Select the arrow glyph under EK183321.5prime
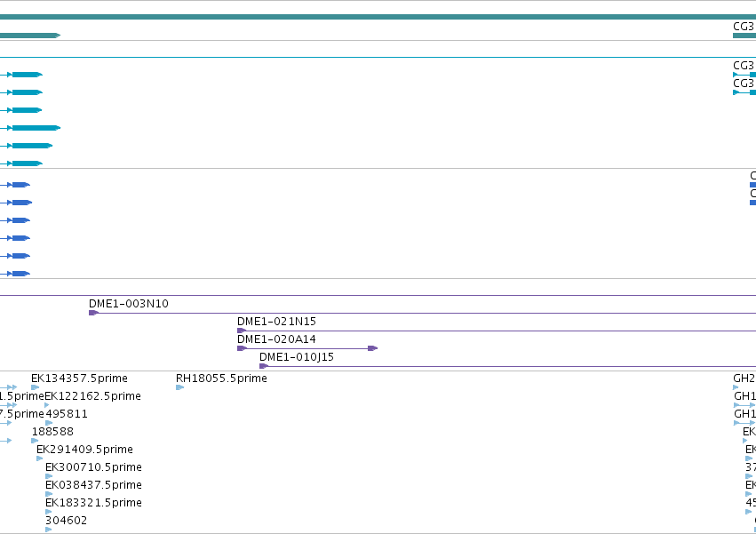This screenshot has width=756, height=534. pos(48,512)
